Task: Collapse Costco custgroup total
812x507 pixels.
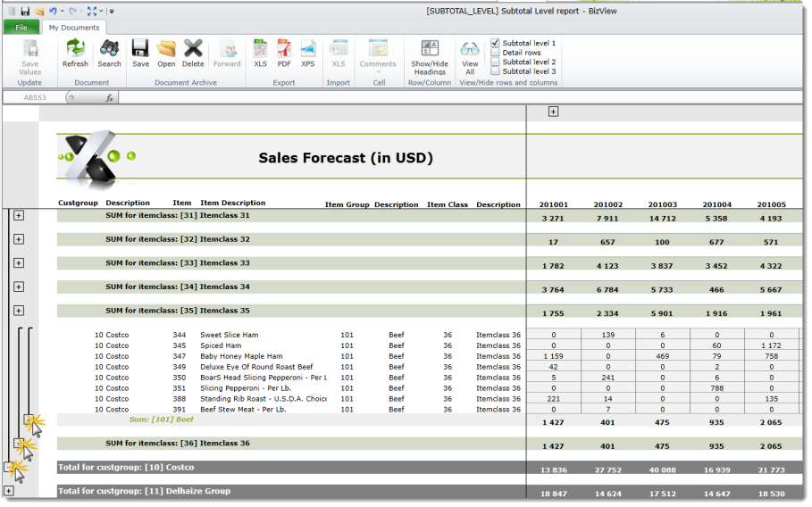Action: tap(9, 467)
